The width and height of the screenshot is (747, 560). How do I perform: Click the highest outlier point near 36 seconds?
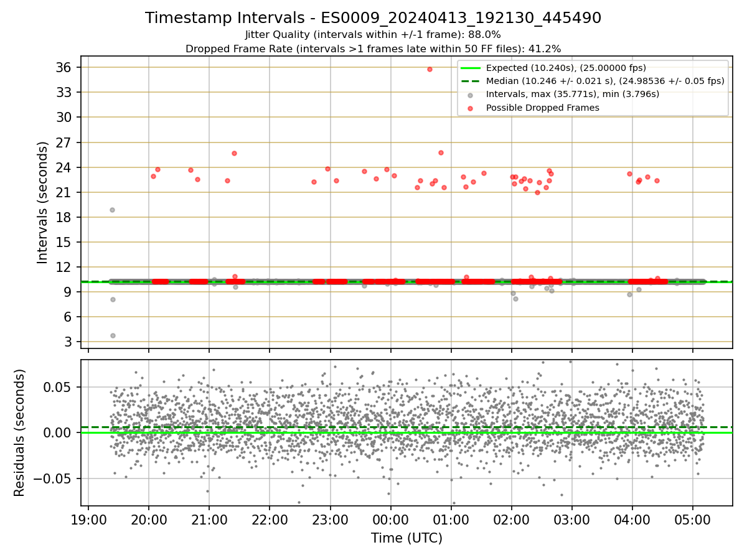point(430,69)
